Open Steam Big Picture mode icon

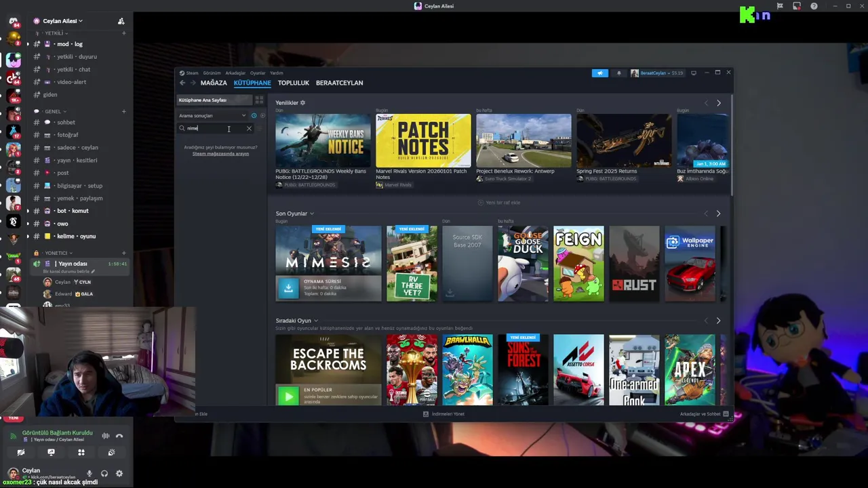tap(693, 73)
